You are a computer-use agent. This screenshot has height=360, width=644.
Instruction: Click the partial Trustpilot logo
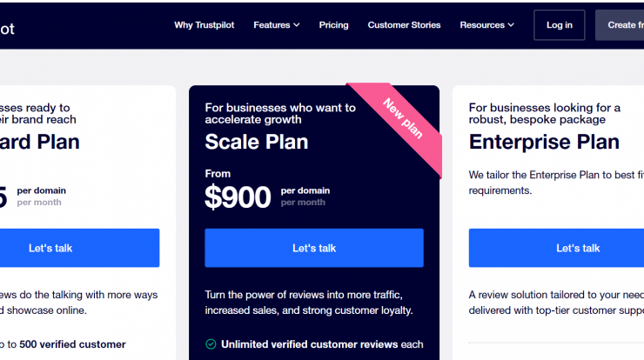click(7, 29)
